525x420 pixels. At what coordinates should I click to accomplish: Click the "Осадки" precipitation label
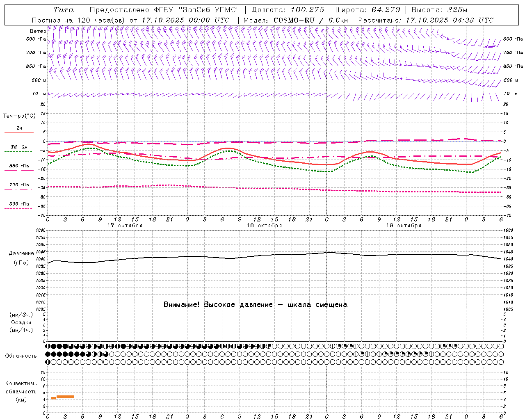pyautogui.click(x=21, y=322)
